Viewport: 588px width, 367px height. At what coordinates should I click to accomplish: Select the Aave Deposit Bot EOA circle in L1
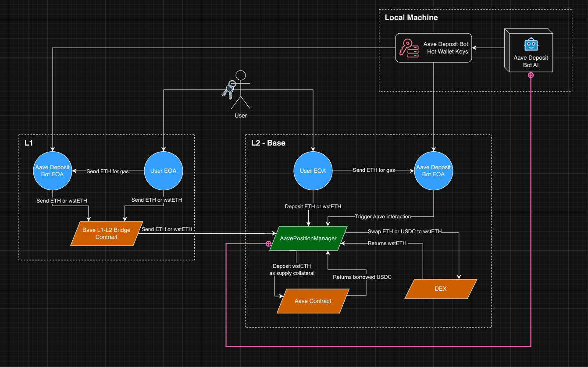click(53, 171)
